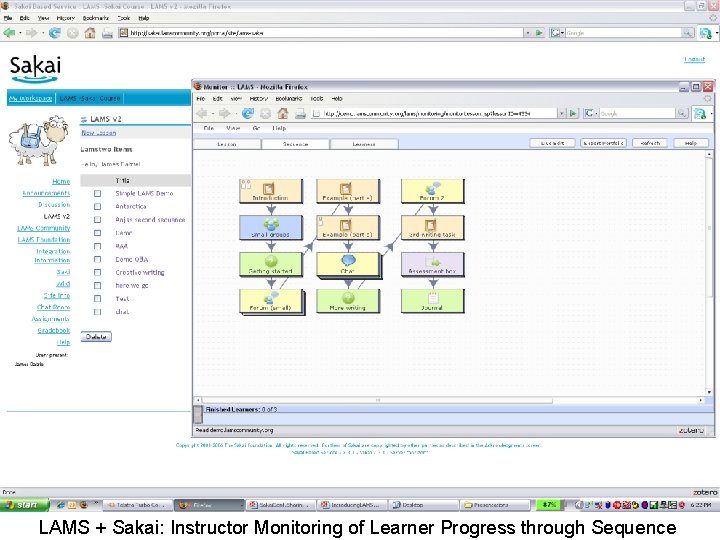Open Monitor window URL history dropdown
The image size is (720, 540).
point(562,113)
